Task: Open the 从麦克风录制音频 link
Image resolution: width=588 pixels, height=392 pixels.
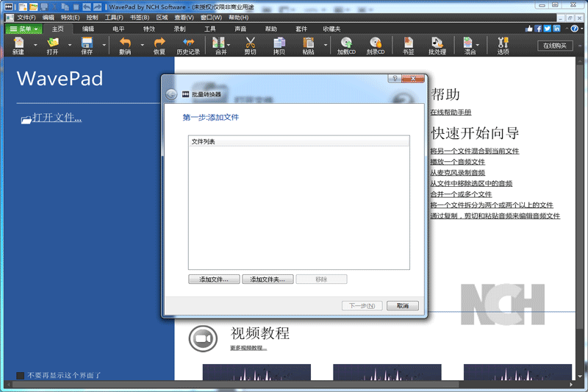Action: 457,173
